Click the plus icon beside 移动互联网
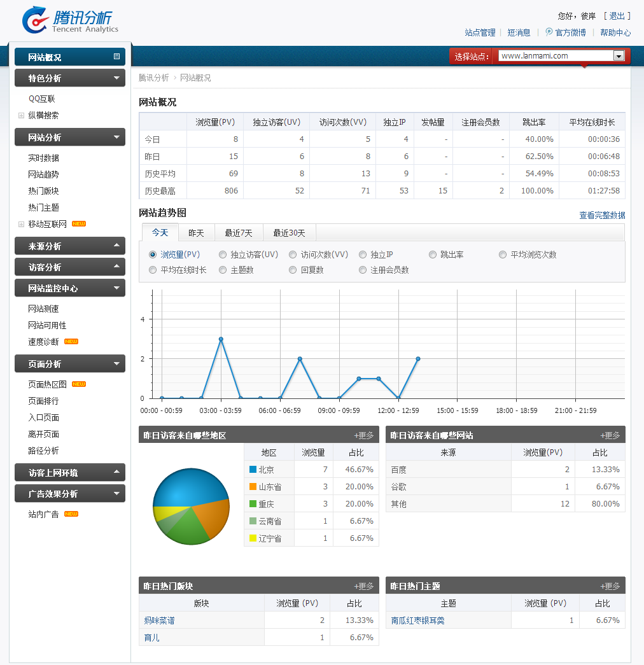The height and width of the screenshot is (665, 644). pos(21,224)
